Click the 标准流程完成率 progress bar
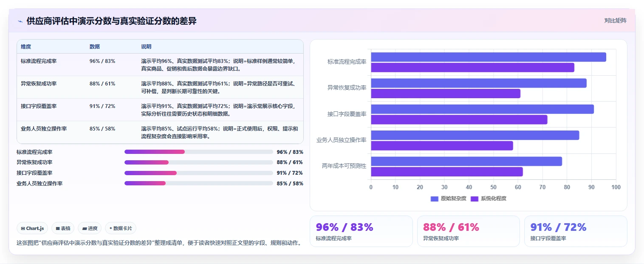Image resolution: width=644 pixels, height=264 pixels. [x=199, y=152]
